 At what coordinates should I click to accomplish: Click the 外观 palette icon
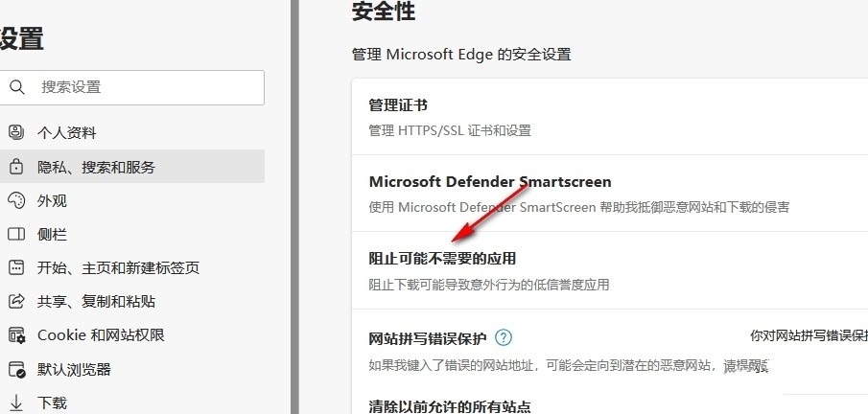tap(16, 200)
